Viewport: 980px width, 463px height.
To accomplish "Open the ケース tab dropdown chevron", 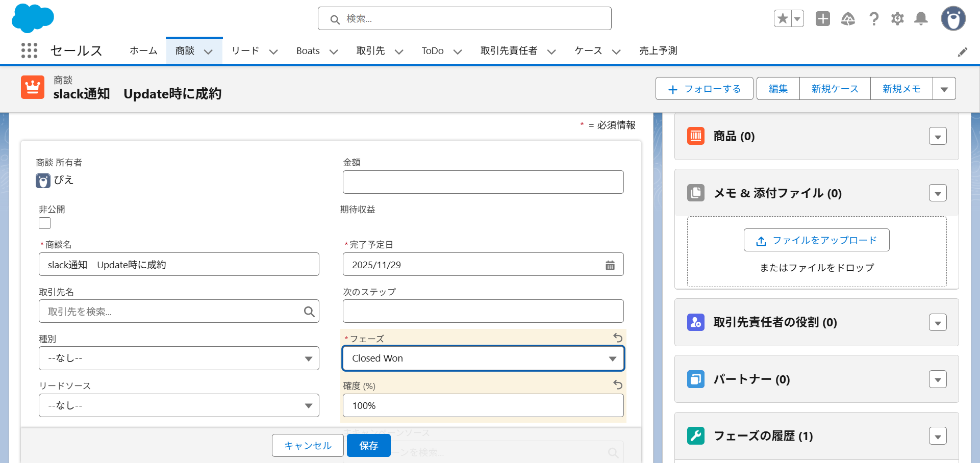I will point(616,52).
